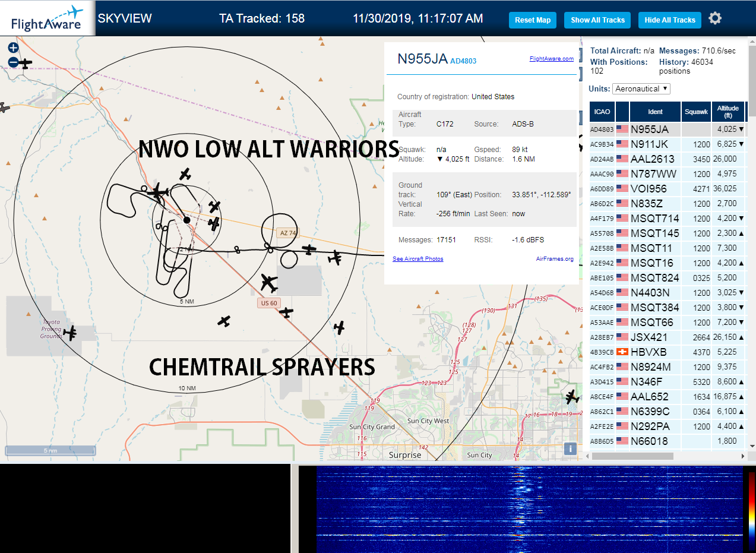
Task: Click the left arrow of the table's horizontal scrollbar
Action: pos(589,456)
